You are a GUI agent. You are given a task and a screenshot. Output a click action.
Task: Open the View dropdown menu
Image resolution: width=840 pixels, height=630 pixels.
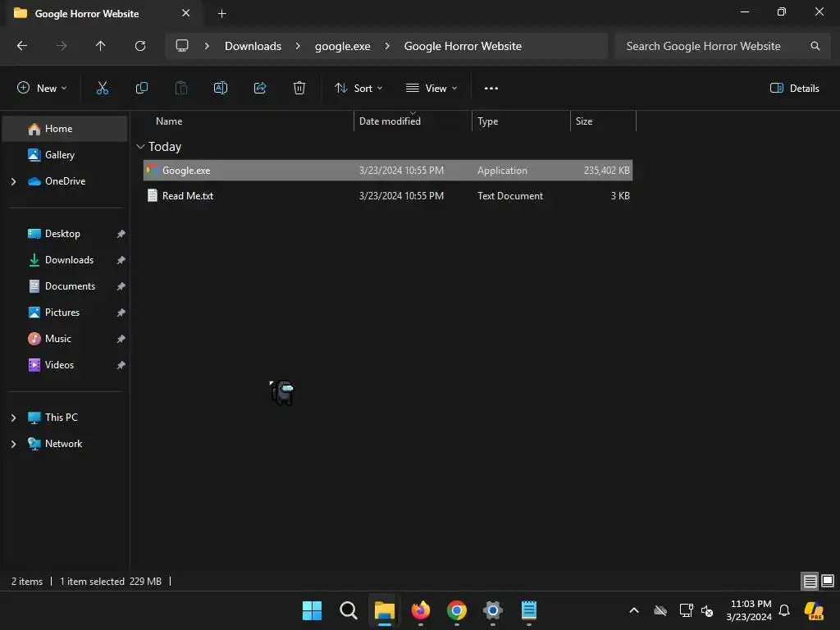[x=431, y=89]
